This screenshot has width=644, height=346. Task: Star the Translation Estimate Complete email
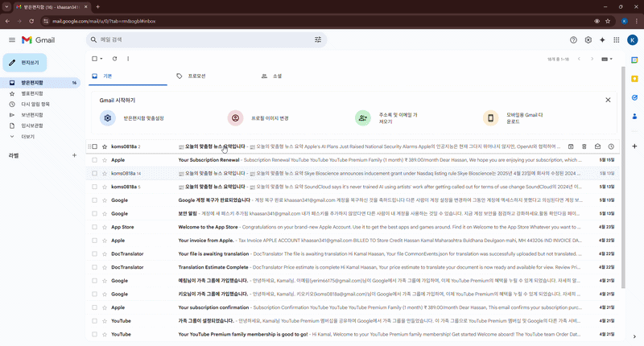click(x=105, y=267)
